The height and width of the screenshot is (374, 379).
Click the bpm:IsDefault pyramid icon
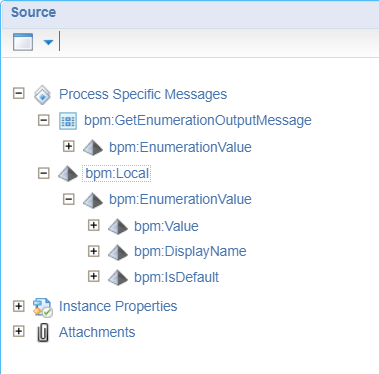pyautogui.click(x=118, y=278)
